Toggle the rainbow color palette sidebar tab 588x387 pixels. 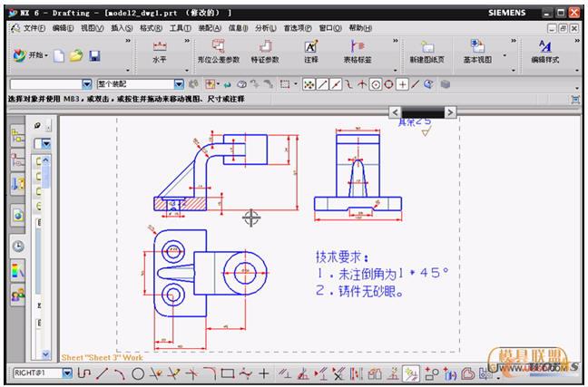click(x=18, y=270)
